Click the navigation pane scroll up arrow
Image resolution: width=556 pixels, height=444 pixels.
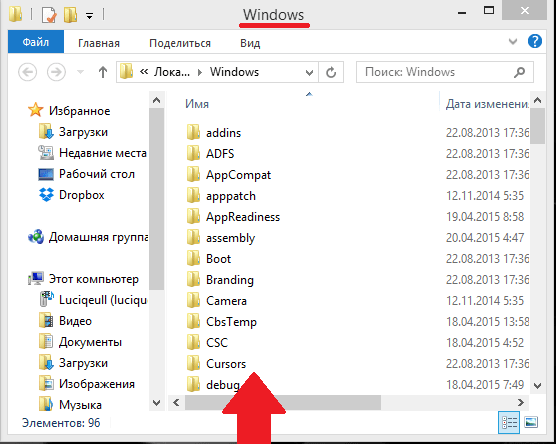tap(156, 100)
